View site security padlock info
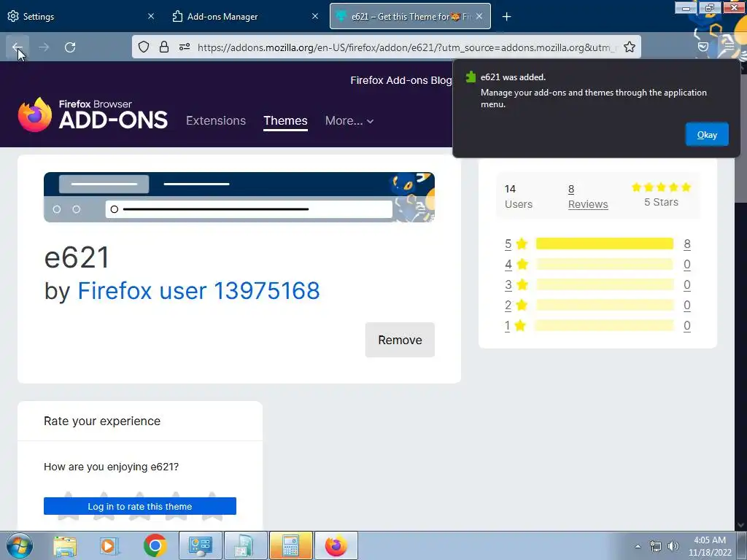The width and height of the screenshot is (747, 560). [164, 47]
